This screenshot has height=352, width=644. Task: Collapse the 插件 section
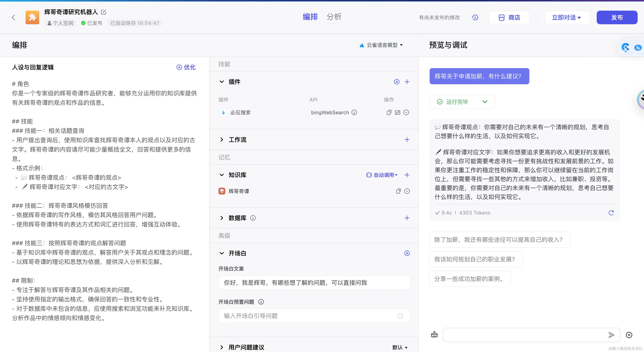click(222, 82)
